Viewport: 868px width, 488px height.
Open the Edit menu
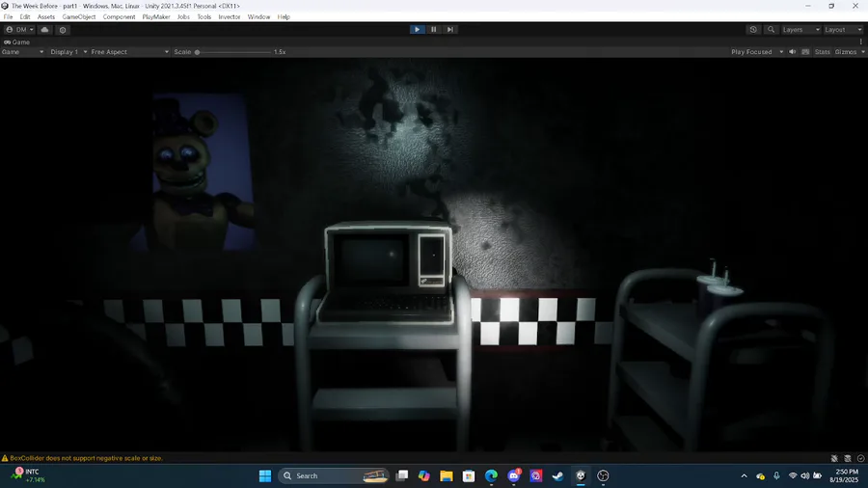pyautogui.click(x=25, y=16)
